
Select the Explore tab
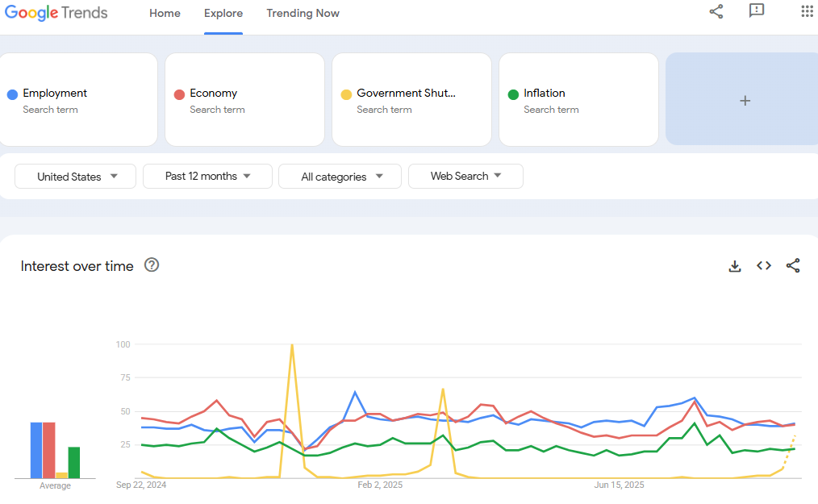223,14
